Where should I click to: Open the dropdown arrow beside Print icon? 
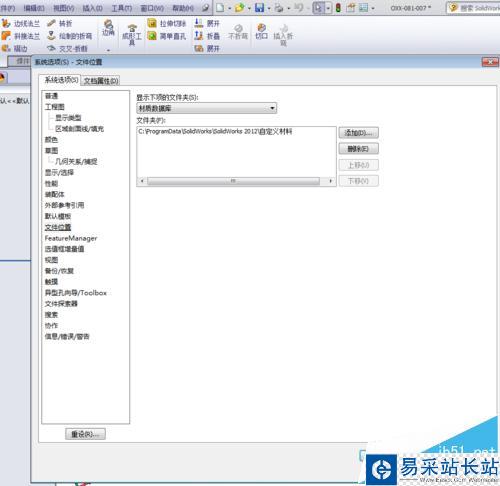coord(288,8)
